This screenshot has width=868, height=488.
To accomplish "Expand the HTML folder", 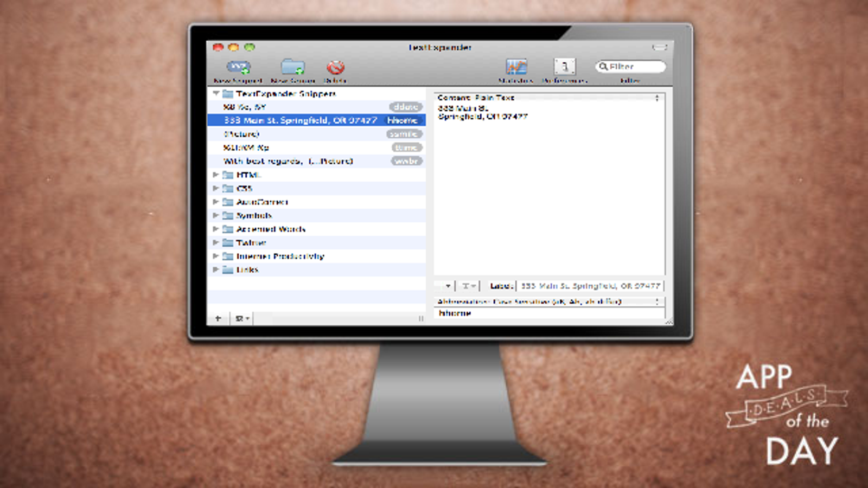I will point(215,175).
